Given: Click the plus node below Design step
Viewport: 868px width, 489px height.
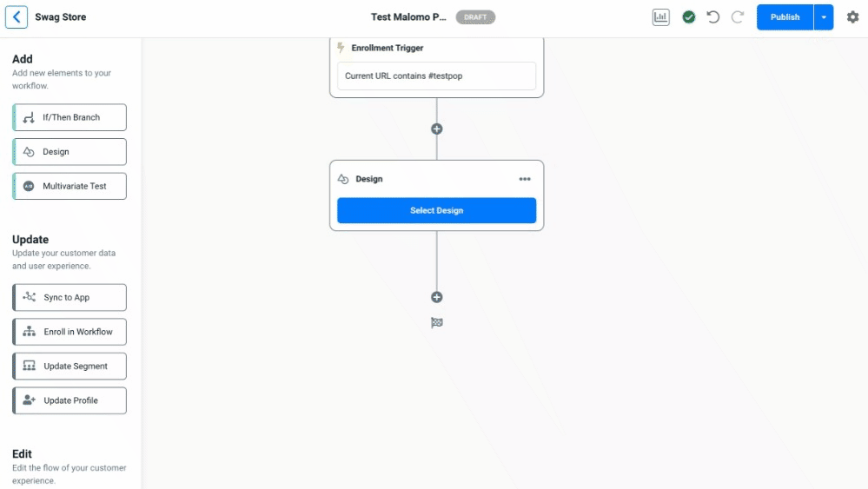Looking at the screenshot, I should click(x=437, y=297).
